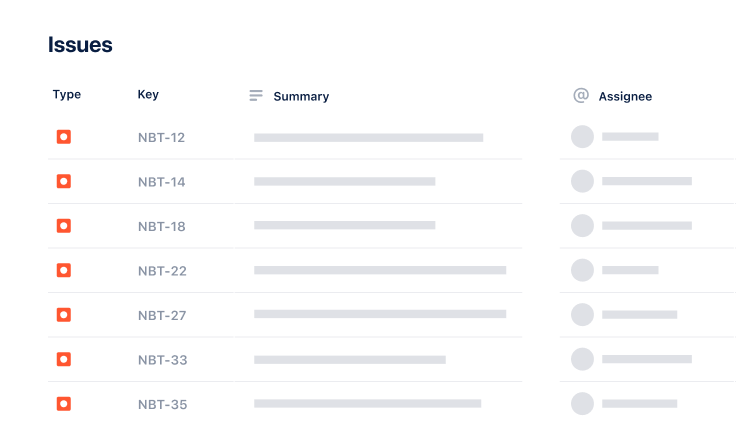Screen dimensions: 736x424
Task: Open issue key NBT-14
Action: pos(161,182)
